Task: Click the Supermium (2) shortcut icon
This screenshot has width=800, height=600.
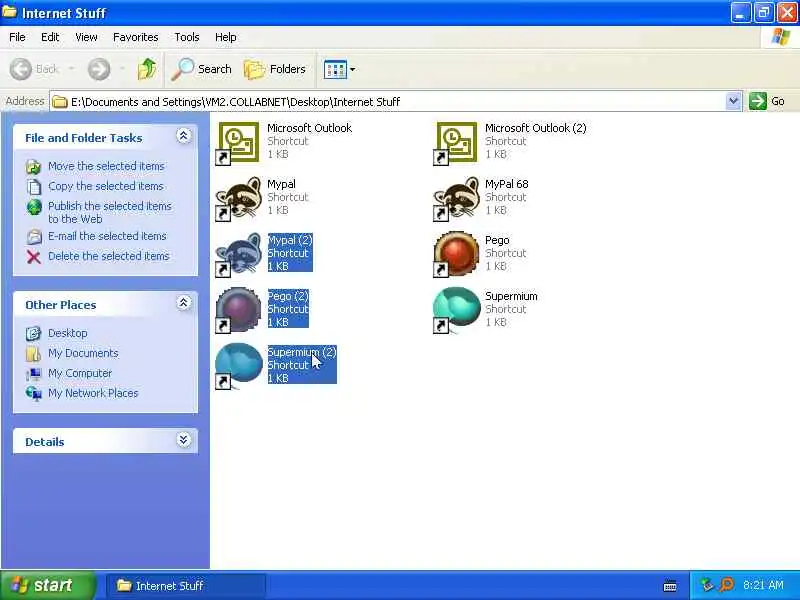Action: coord(238,366)
